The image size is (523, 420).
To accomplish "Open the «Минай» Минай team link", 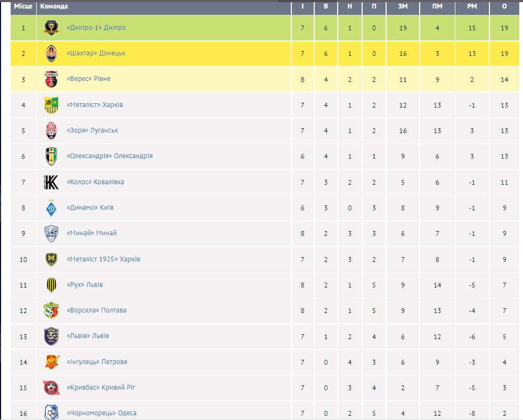I will (x=92, y=233).
